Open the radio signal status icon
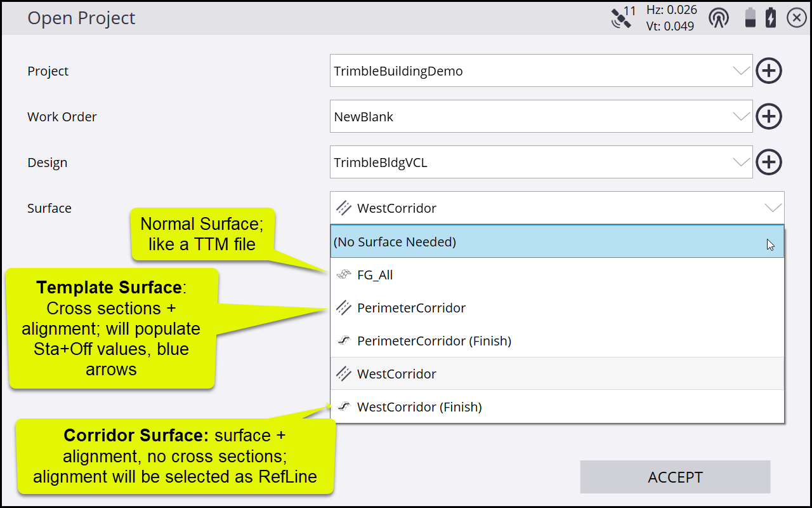 719,18
